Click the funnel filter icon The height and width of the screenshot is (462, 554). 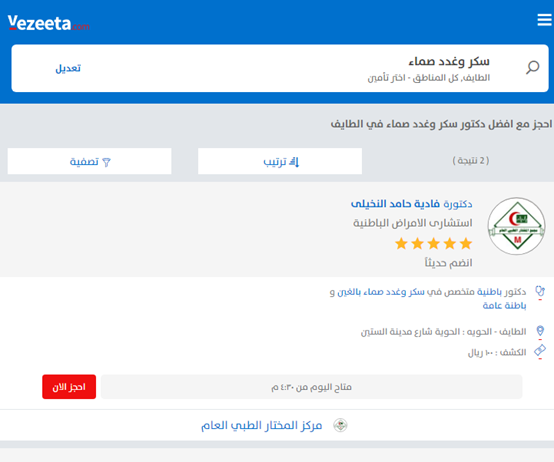pos(106,162)
